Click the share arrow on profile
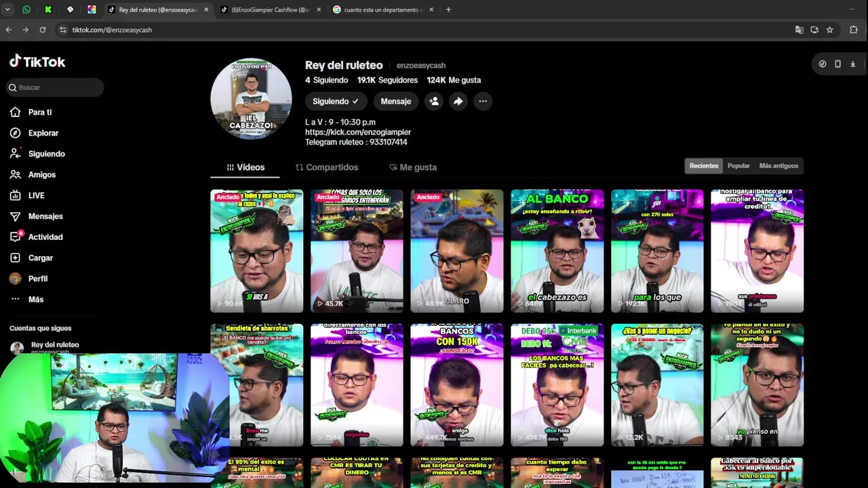Image resolution: width=868 pixels, height=488 pixels. click(458, 101)
